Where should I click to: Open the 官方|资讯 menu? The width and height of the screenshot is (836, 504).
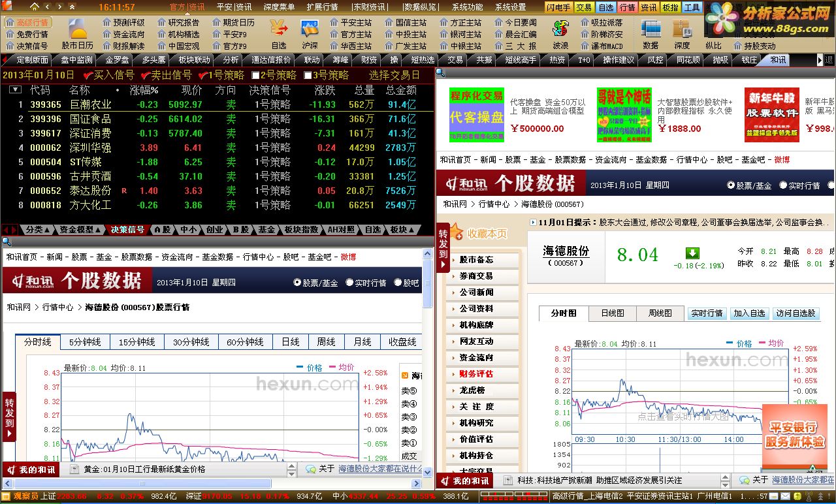coord(187,7)
